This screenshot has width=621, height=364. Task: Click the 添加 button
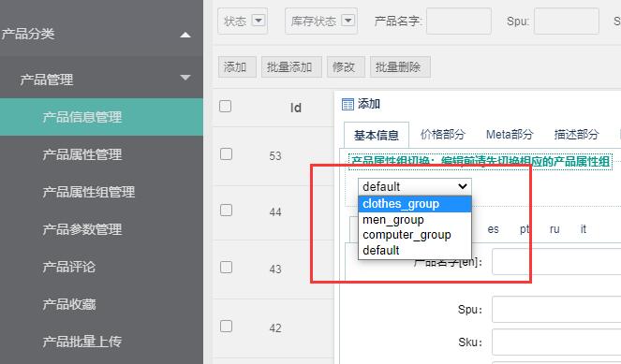[x=237, y=66]
